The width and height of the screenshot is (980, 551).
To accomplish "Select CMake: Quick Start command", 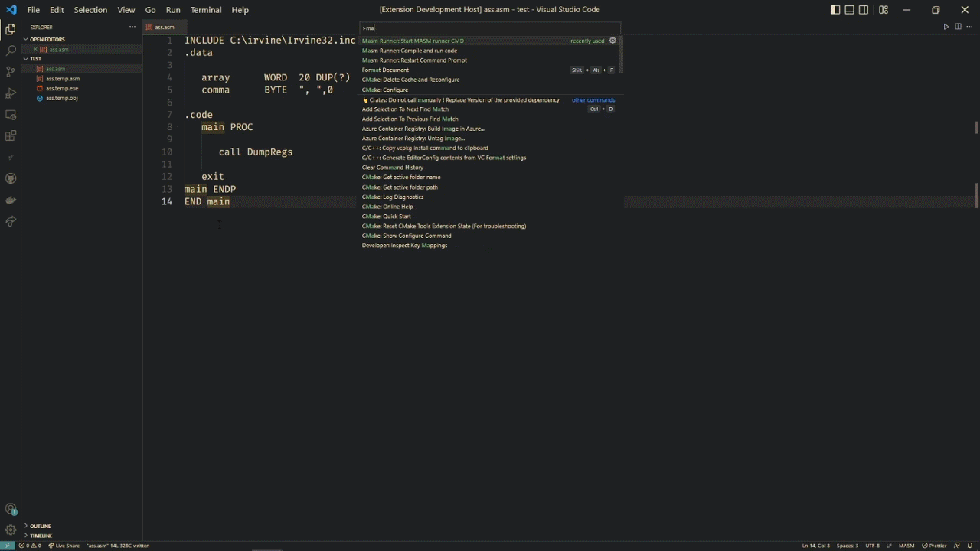I will (490, 217).
